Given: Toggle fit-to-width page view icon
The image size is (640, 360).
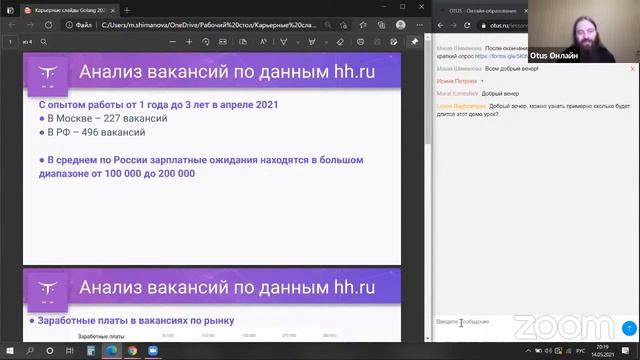Looking at the screenshot, I should [x=223, y=42].
